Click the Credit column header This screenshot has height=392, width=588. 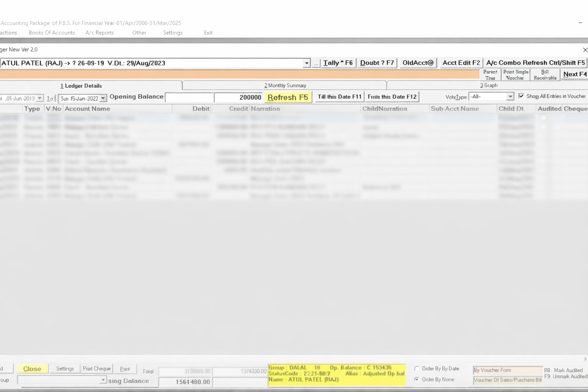pyautogui.click(x=230, y=109)
